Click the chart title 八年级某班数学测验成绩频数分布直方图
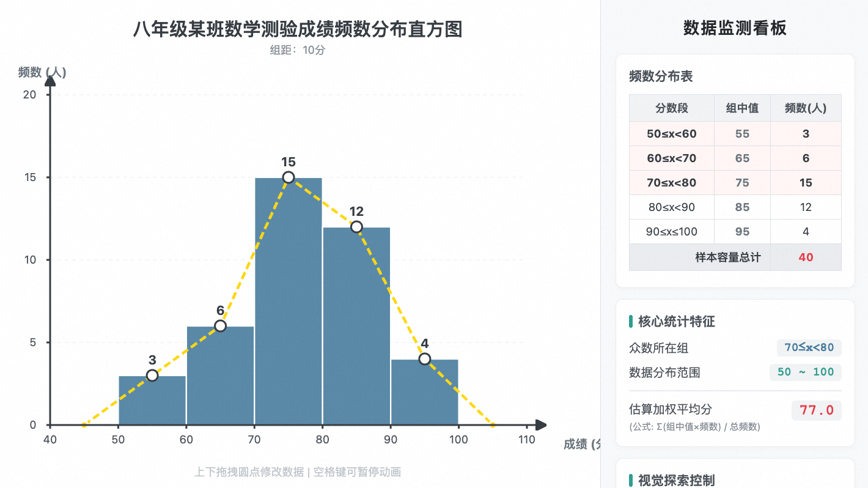 [298, 29]
